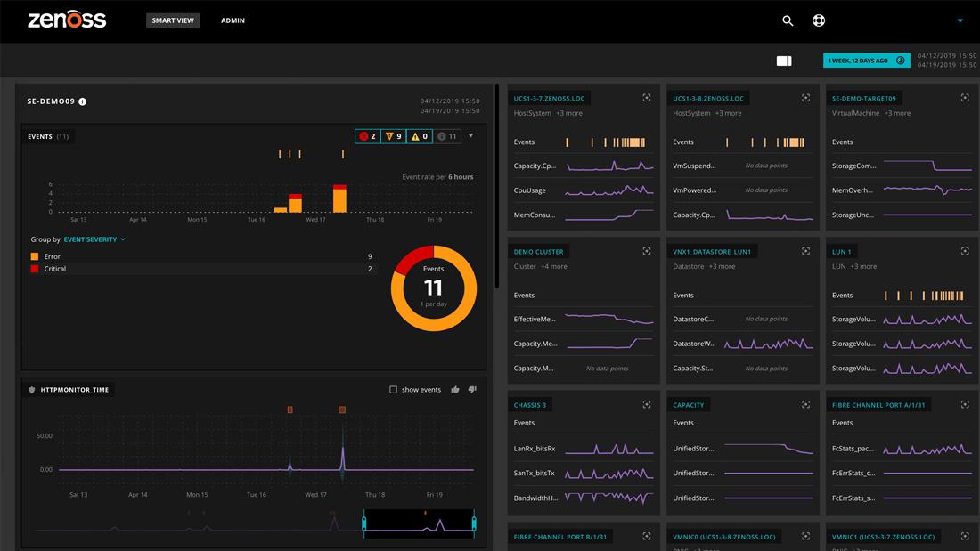
Task: Click the 1 week, 12 days ago time button
Action: coord(866,61)
